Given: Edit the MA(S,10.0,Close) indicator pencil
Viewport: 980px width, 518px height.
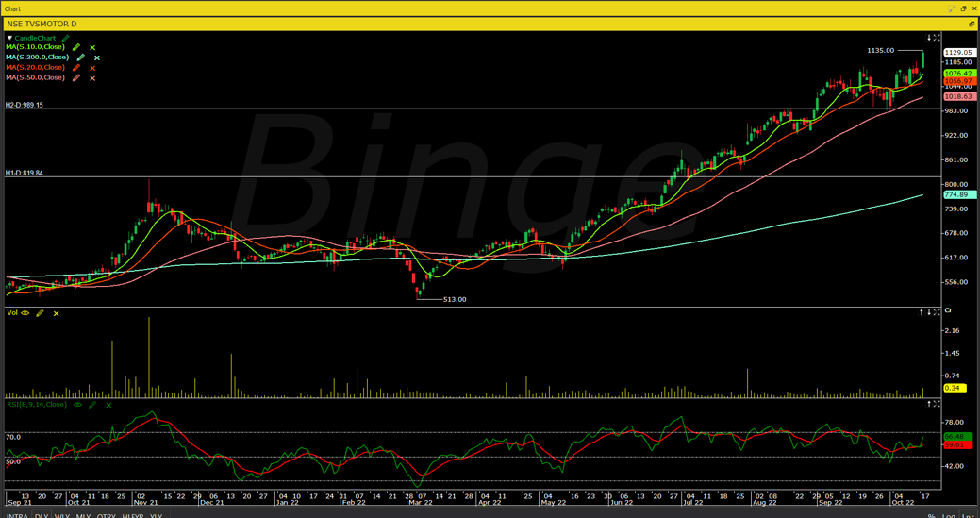Looking at the screenshot, I should pyautogui.click(x=76, y=47).
